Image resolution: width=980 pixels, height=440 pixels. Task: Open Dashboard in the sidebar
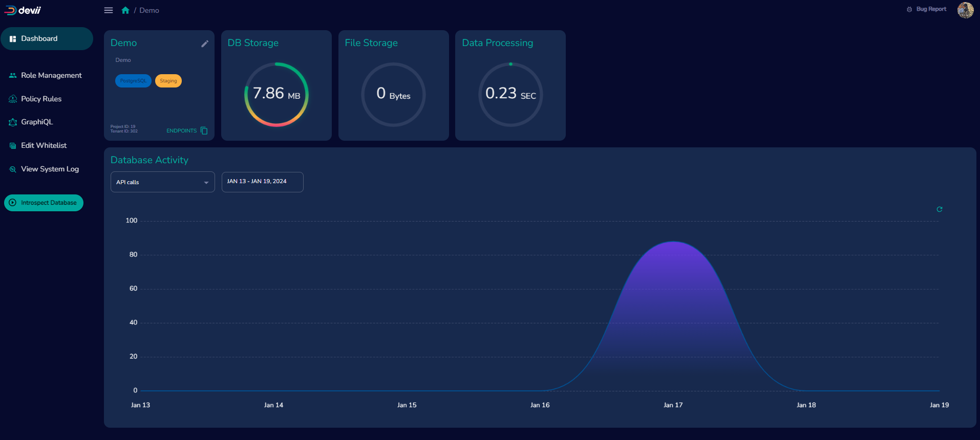pos(47,39)
